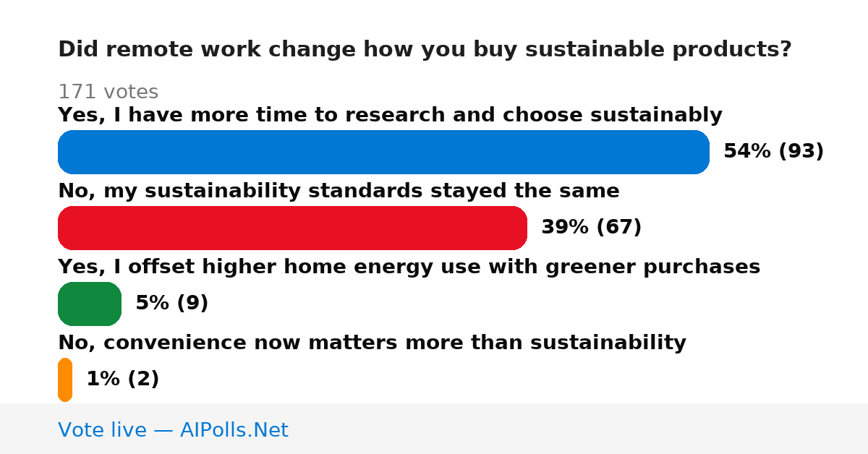The width and height of the screenshot is (868, 454).
Task: Click the poll question title text
Action: pyautogui.click(x=425, y=49)
